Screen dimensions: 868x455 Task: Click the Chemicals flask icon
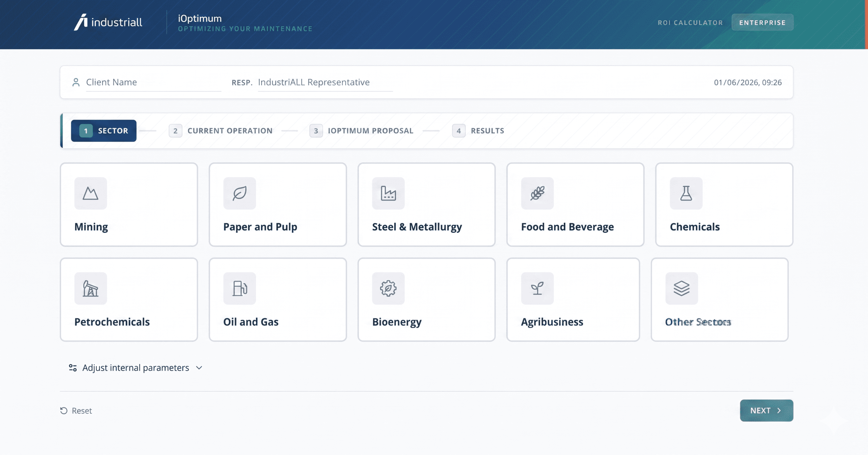[686, 193]
